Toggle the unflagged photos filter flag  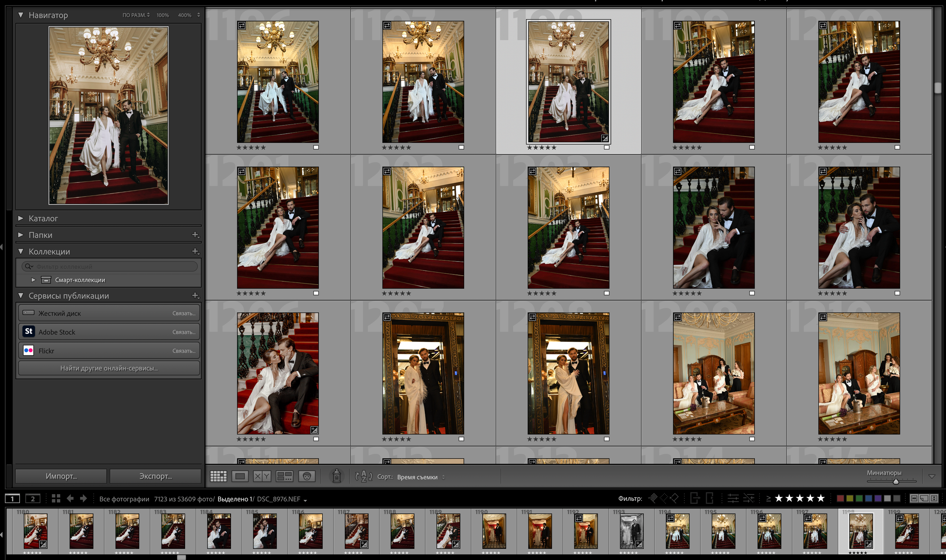(664, 498)
